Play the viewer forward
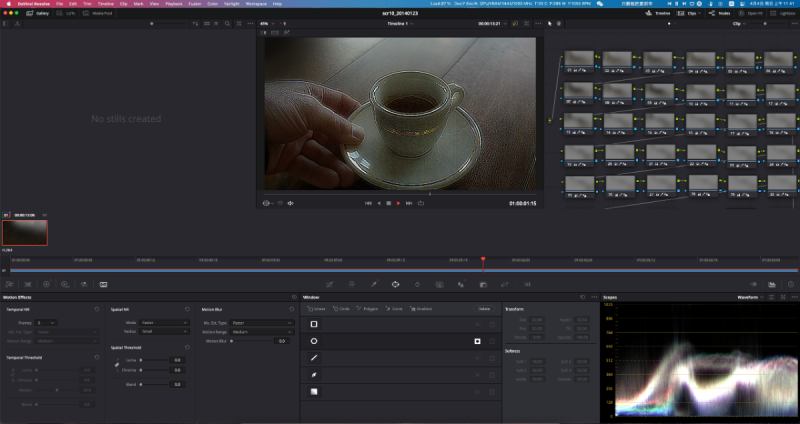The width and height of the screenshot is (800, 424). [398, 203]
